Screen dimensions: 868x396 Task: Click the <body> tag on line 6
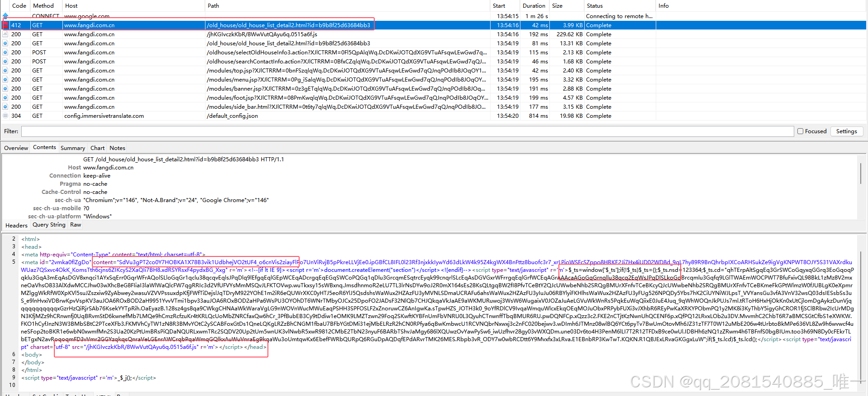pos(32,355)
